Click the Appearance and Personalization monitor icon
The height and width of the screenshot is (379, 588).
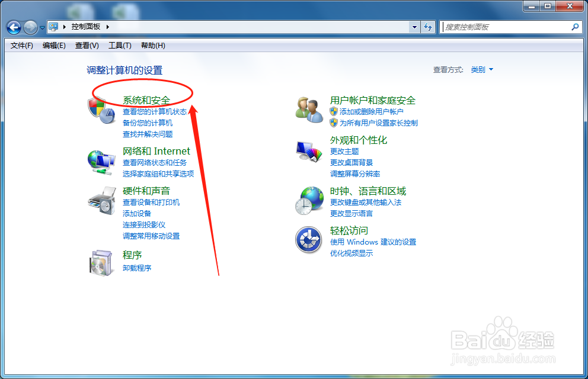coord(309,151)
